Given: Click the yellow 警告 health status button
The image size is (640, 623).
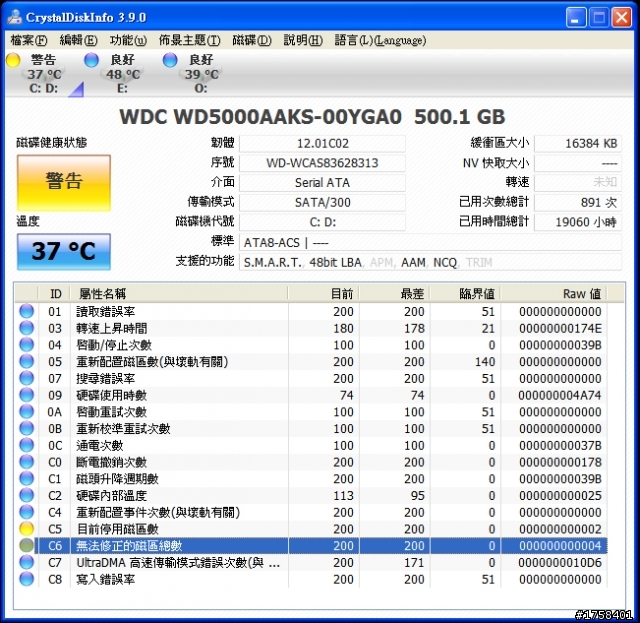Looking at the screenshot, I should 64,182.
